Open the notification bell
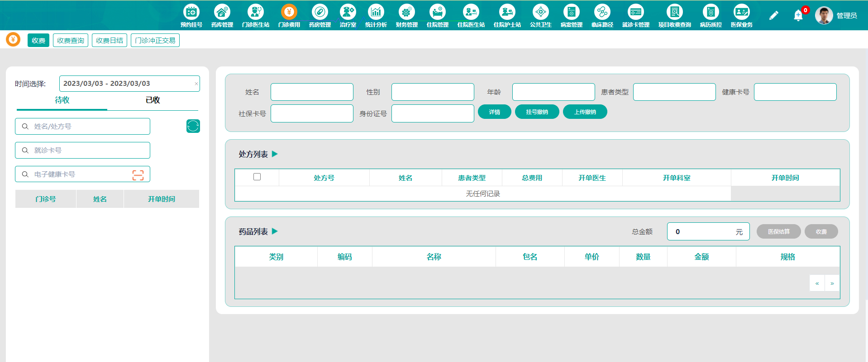Viewport: 868px width, 362px height. tap(798, 16)
